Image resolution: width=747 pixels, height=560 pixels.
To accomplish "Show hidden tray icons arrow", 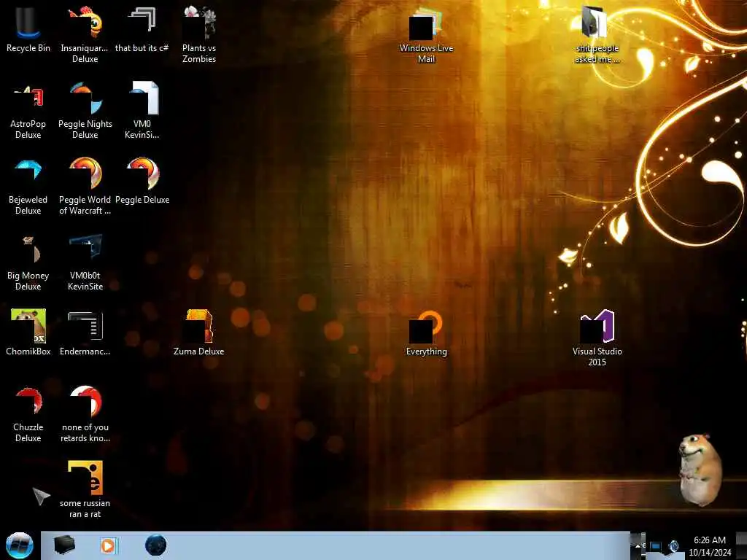I will click(637, 545).
